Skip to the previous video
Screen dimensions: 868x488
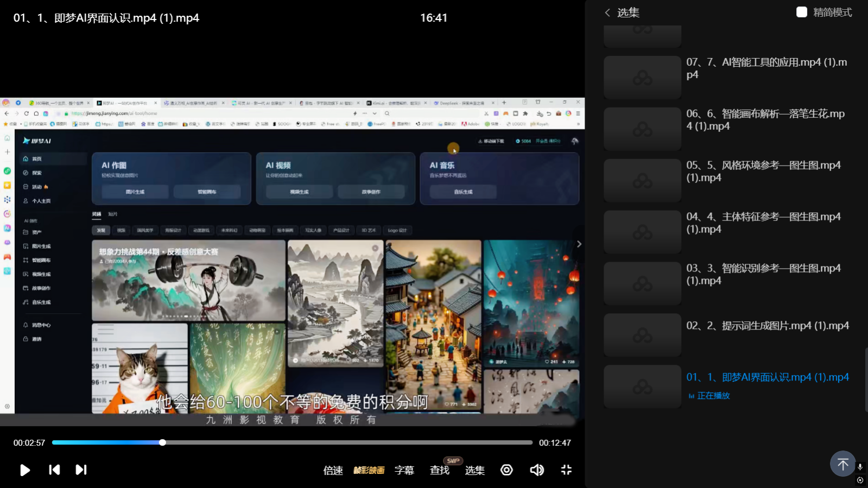tap(54, 470)
